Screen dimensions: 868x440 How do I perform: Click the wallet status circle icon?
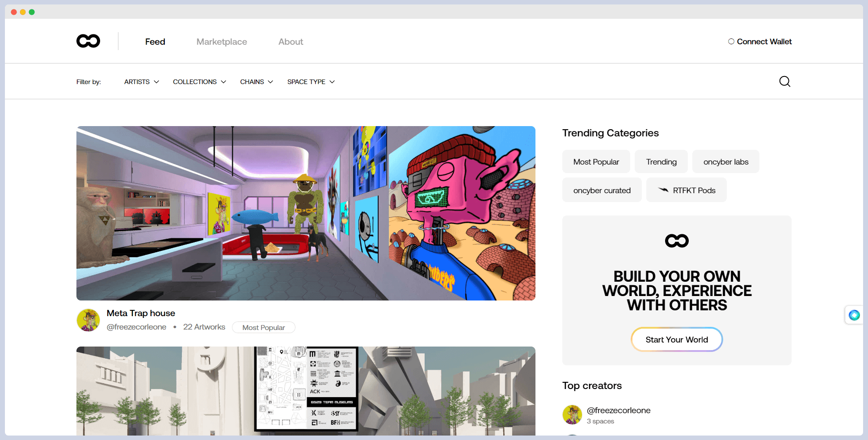point(731,41)
